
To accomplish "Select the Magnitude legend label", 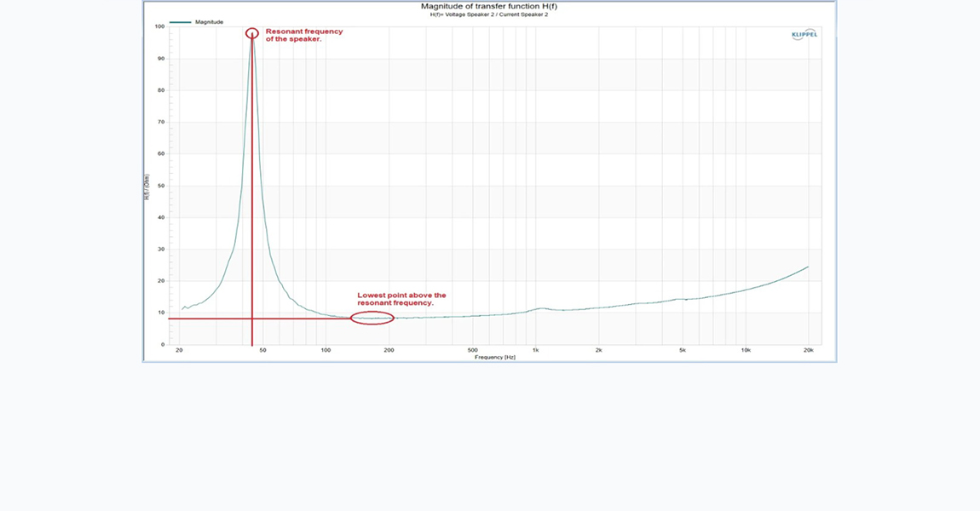I will pyautogui.click(x=209, y=22).
